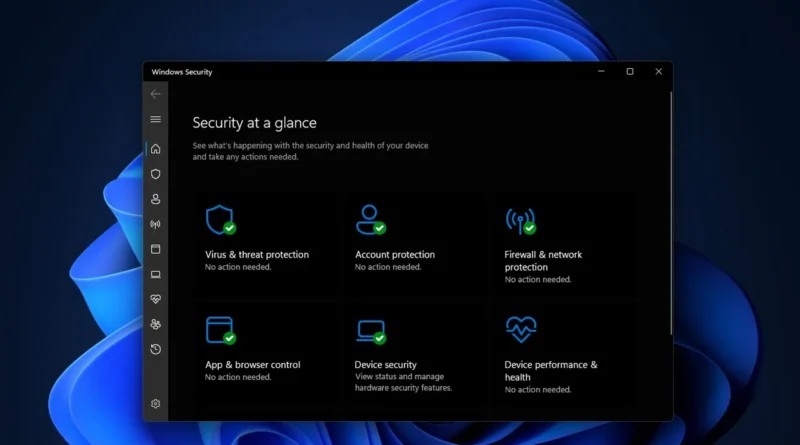The height and width of the screenshot is (445, 800).
Task: Open Account protection person icon in sidebar
Action: [x=156, y=199]
